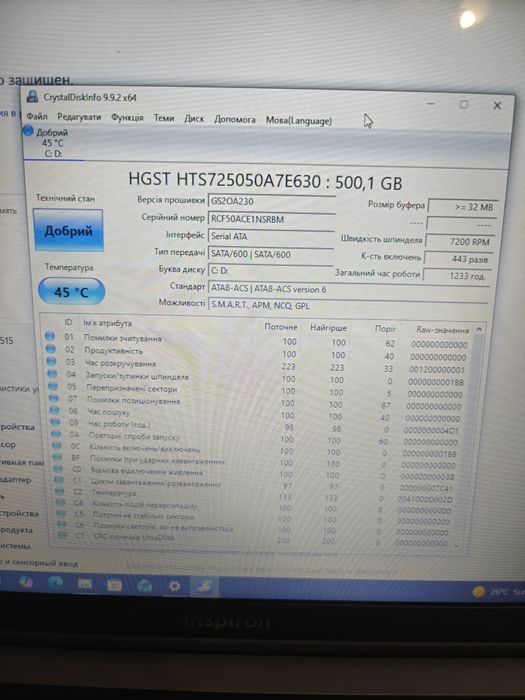The height and width of the screenshot is (700, 525).
Task: Click the features field S.M.A.R.T., APM, NCQ, GPL
Action: (347, 306)
